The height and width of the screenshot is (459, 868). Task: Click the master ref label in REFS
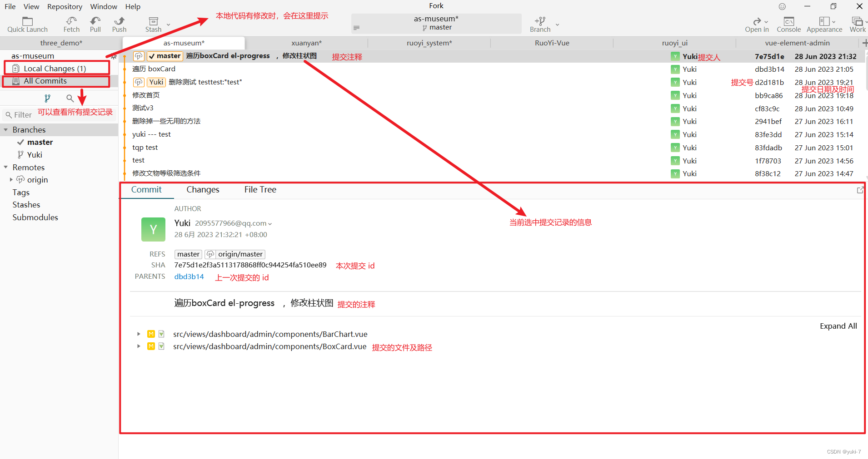(x=188, y=254)
